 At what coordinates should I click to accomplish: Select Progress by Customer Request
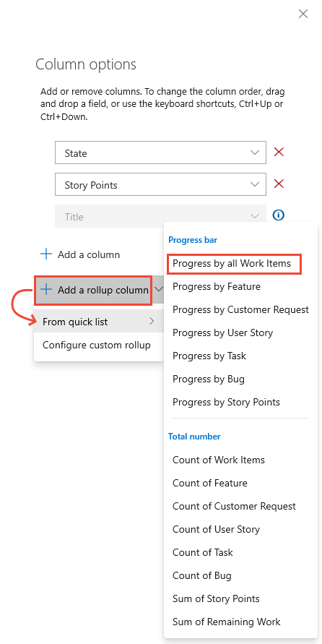pos(240,309)
